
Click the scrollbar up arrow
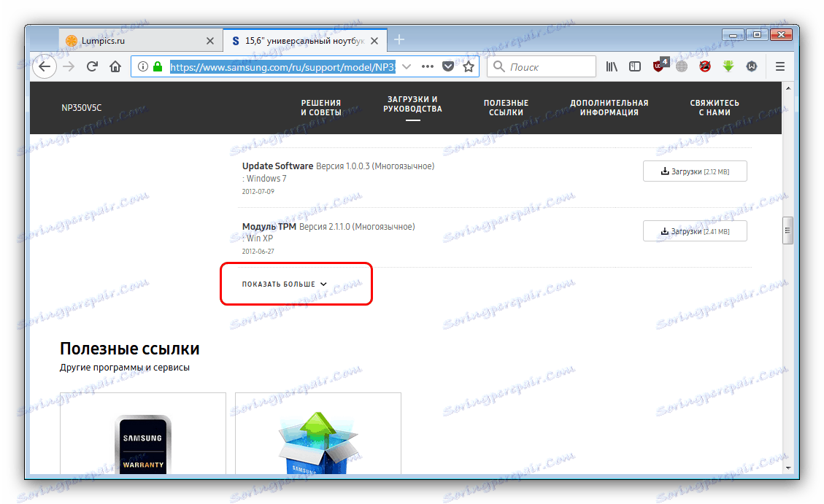(788, 88)
